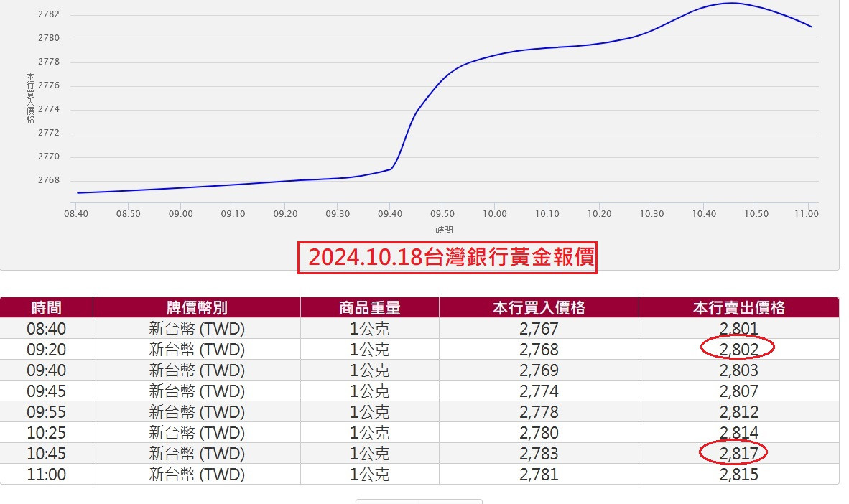This screenshot has width=849, height=504.
Task: Click the 2772 value on chart y-axis
Action: pos(49,133)
